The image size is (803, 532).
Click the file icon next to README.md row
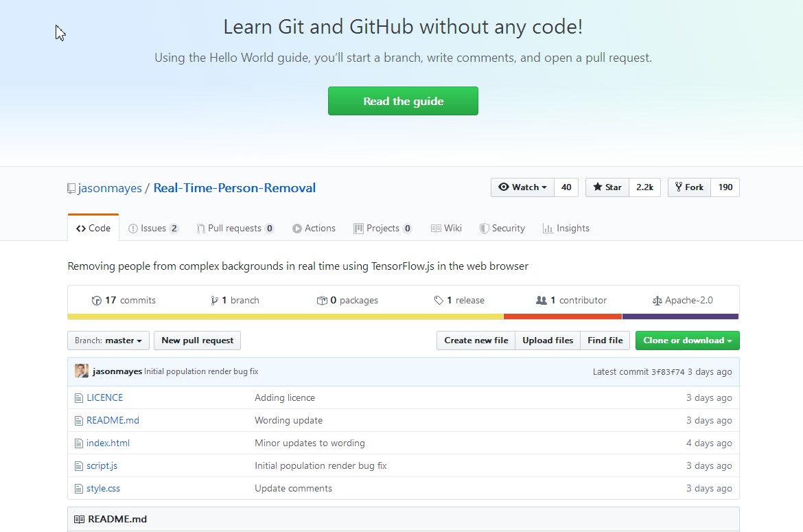(x=79, y=420)
